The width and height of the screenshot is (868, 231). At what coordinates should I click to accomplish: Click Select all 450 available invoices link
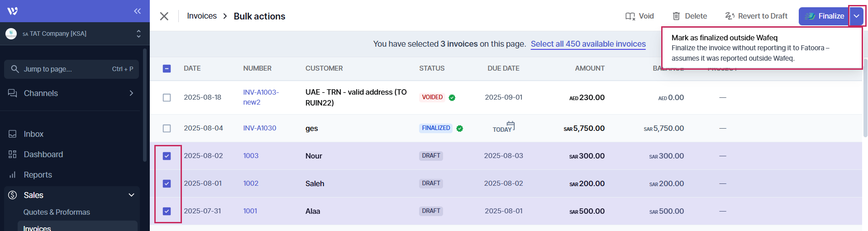(x=588, y=44)
